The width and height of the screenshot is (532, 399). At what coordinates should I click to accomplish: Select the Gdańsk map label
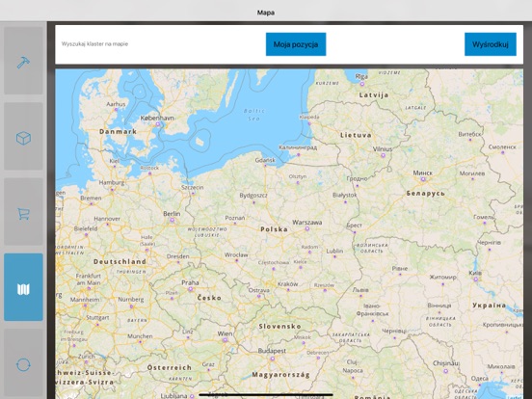pyautogui.click(x=265, y=160)
